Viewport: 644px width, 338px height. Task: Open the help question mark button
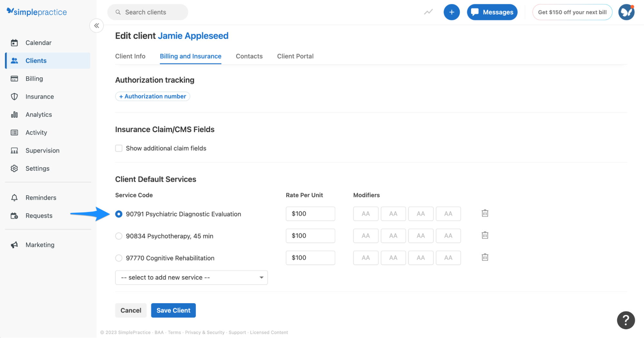click(x=626, y=320)
